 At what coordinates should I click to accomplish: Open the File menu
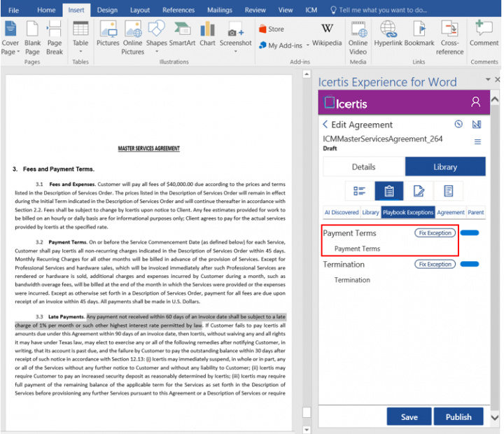tap(13, 10)
